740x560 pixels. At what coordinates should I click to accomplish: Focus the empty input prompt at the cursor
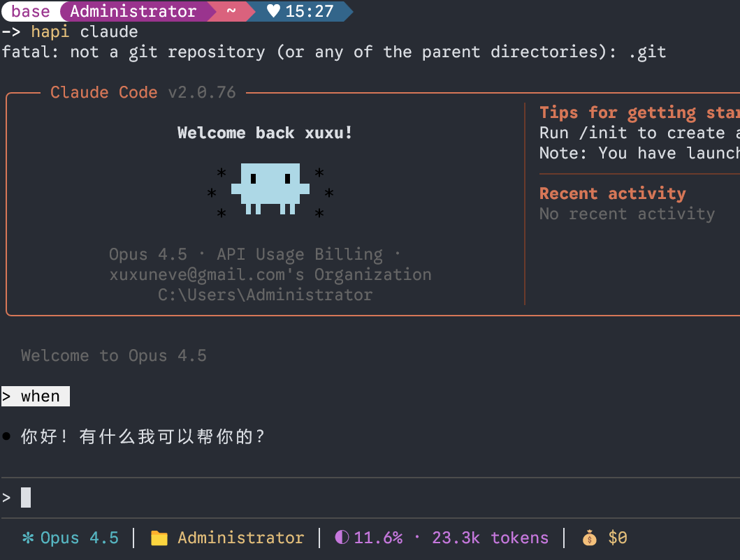point(26,497)
